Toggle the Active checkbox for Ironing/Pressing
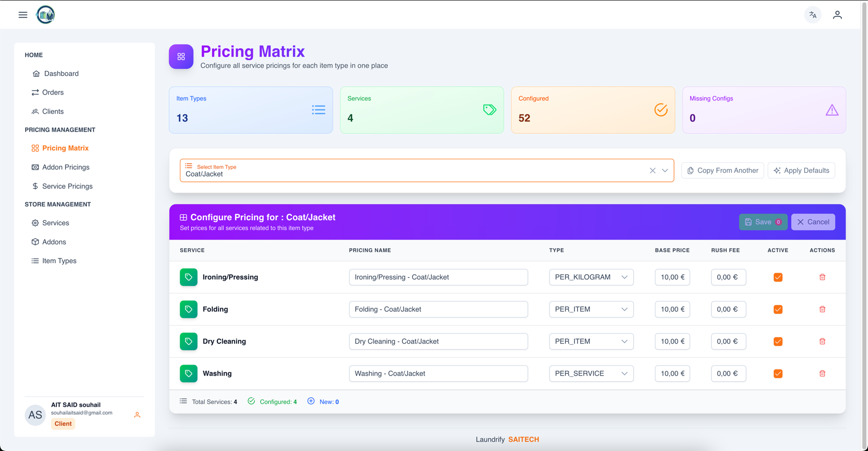The image size is (868, 451). [778, 277]
